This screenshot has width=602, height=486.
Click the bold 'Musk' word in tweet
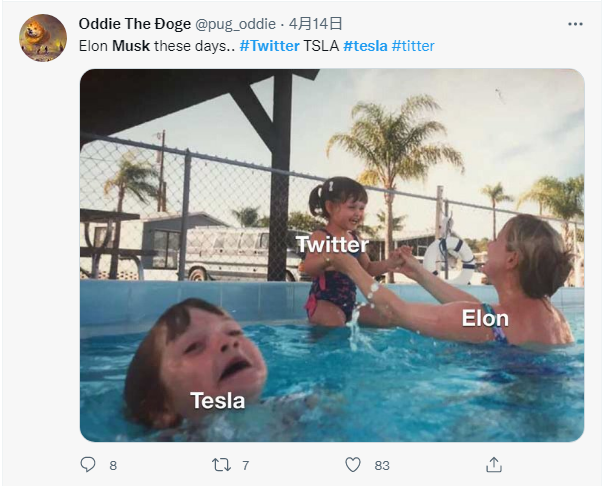(130, 46)
